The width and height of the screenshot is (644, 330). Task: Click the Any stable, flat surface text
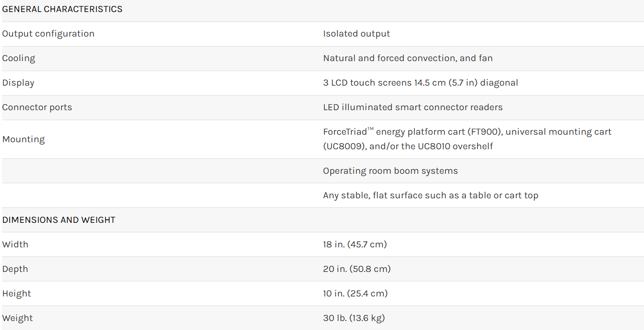point(430,195)
